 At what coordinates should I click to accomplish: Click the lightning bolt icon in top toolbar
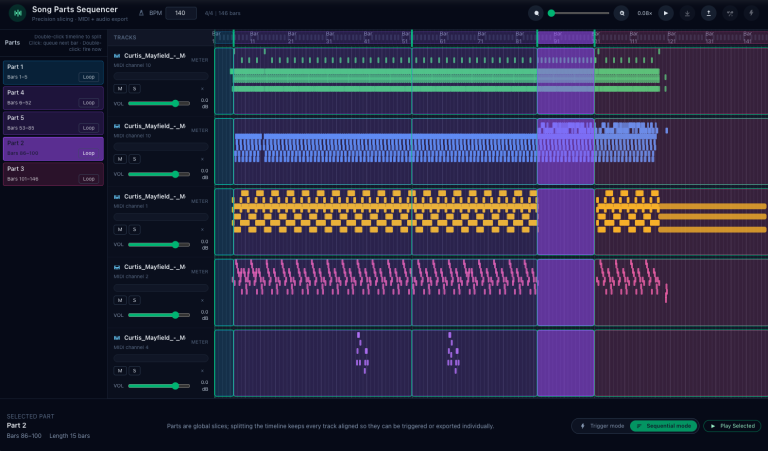click(x=751, y=13)
